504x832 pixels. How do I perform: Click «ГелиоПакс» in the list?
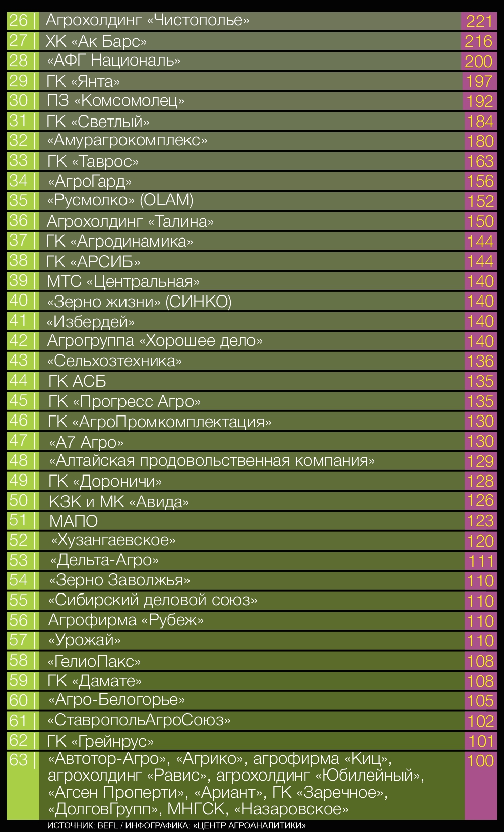pyautogui.click(x=94, y=661)
